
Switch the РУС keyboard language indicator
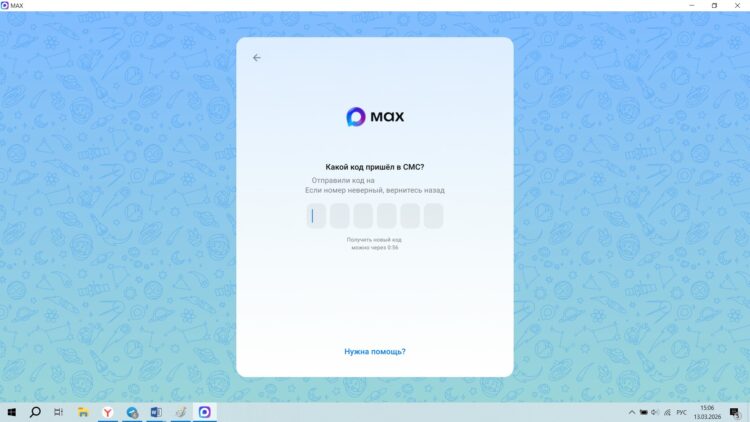point(682,412)
